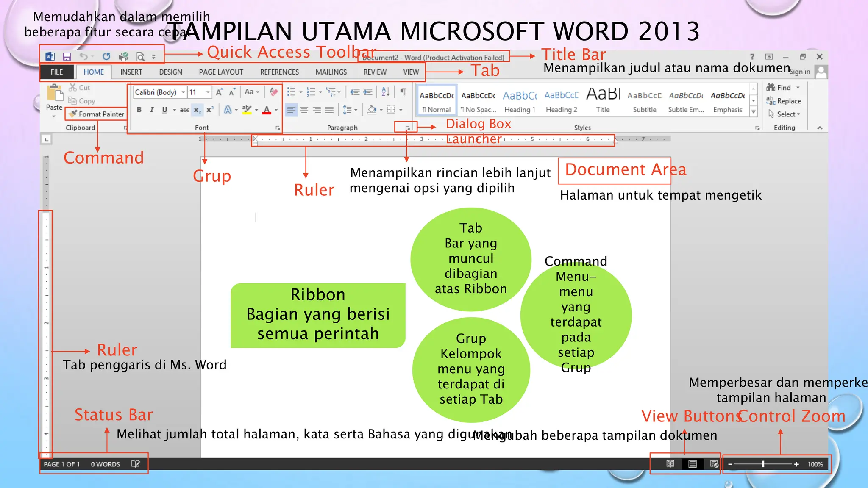Switch to the DESIGN tab

tap(171, 72)
